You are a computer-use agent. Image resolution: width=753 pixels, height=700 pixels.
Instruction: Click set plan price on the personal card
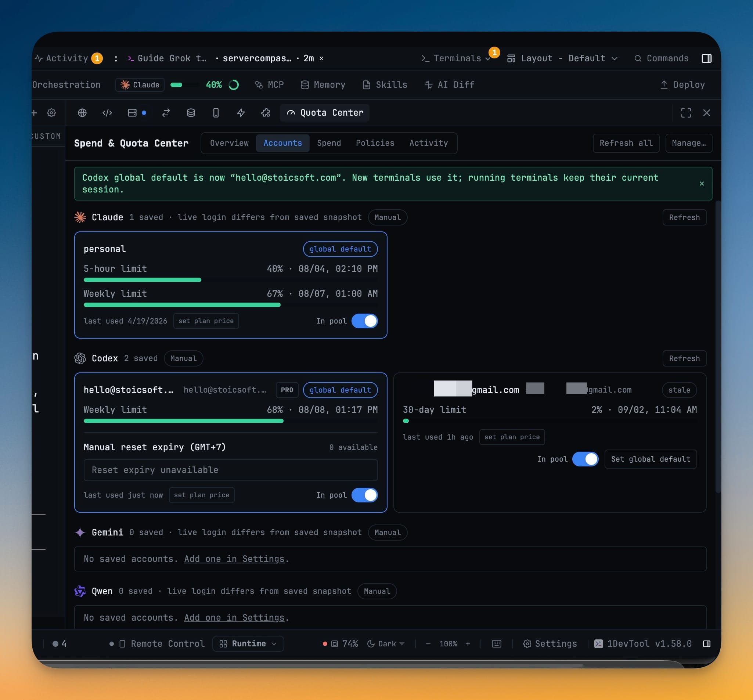206,321
